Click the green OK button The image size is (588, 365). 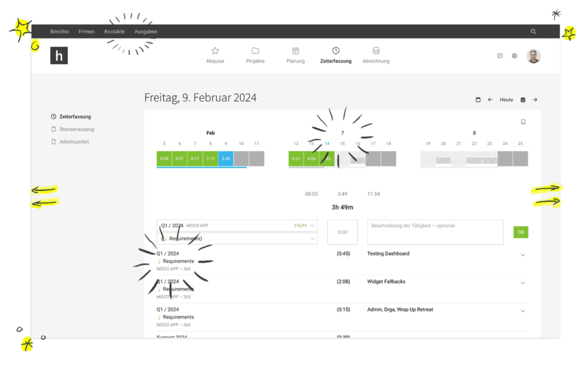click(x=521, y=232)
